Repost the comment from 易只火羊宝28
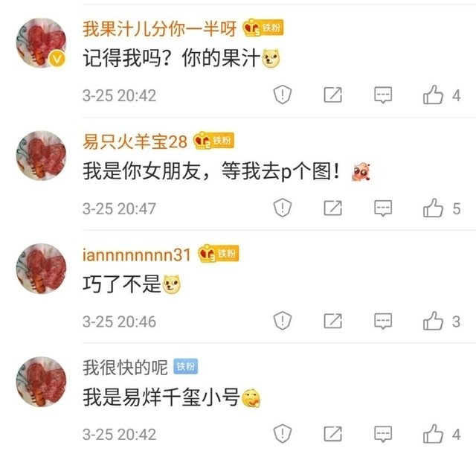 pos(332,208)
